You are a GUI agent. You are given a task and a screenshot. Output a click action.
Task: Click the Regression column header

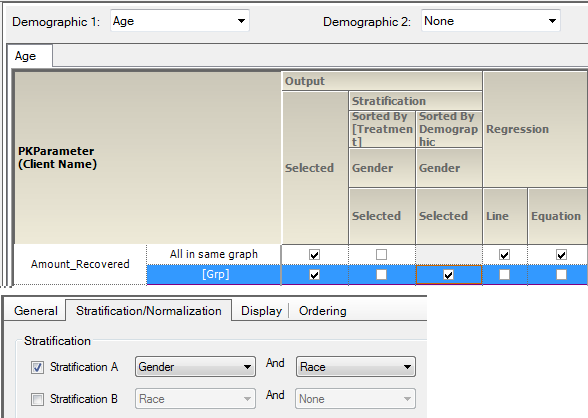[x=536, y=129]
